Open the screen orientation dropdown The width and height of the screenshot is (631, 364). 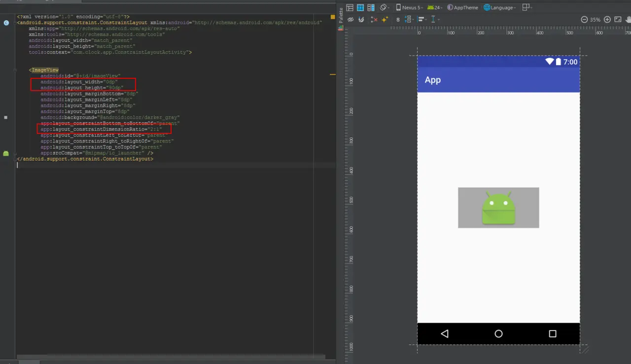(385, 7)
